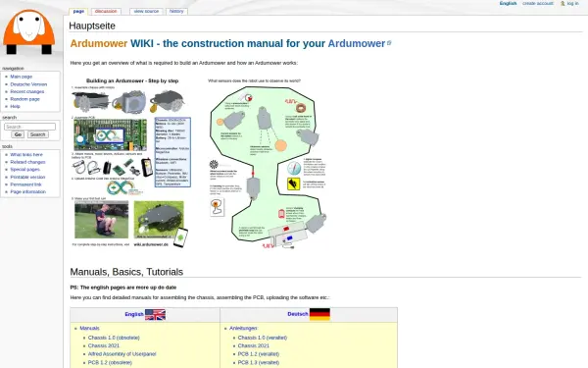588x368 pixels.
Task: Open Printable version tool
Action: pyautogui.click(x=27, y=177)
